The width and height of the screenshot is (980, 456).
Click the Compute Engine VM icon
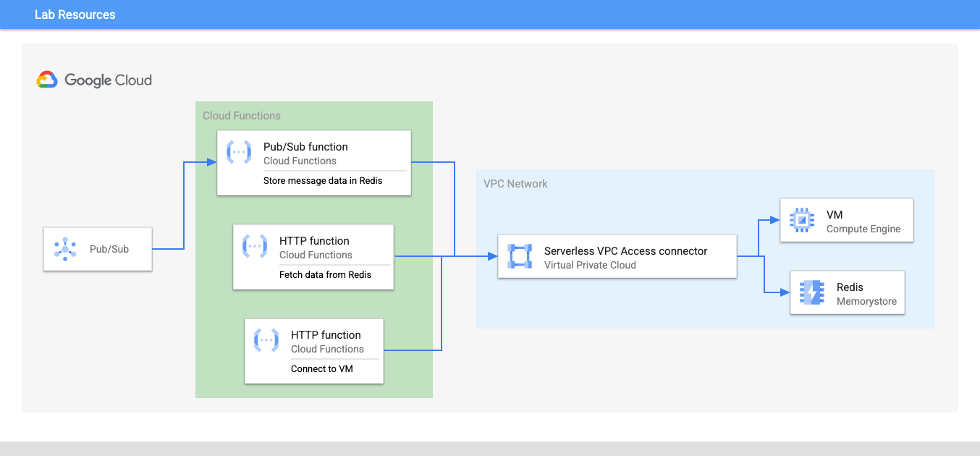click(802, 220)
